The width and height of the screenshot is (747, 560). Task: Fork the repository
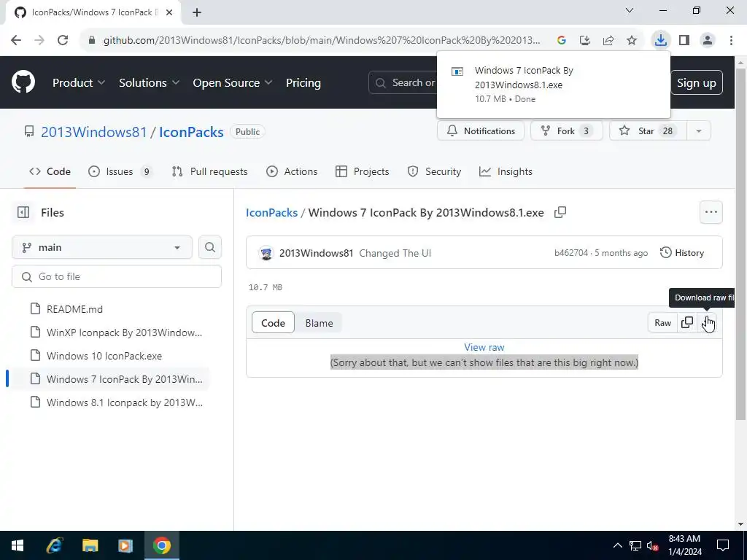[567, 131]
